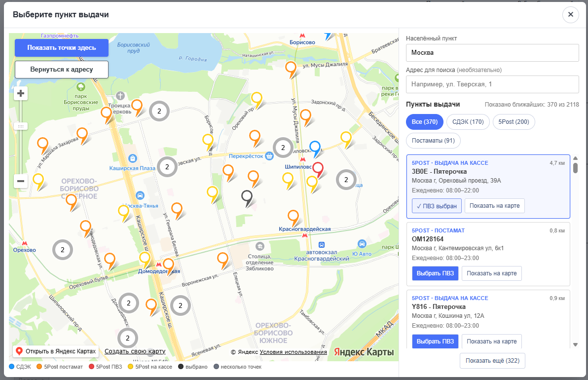588x380 pixels.
Task: Click Показать ещё (322) button
Action: click(492, 361)
